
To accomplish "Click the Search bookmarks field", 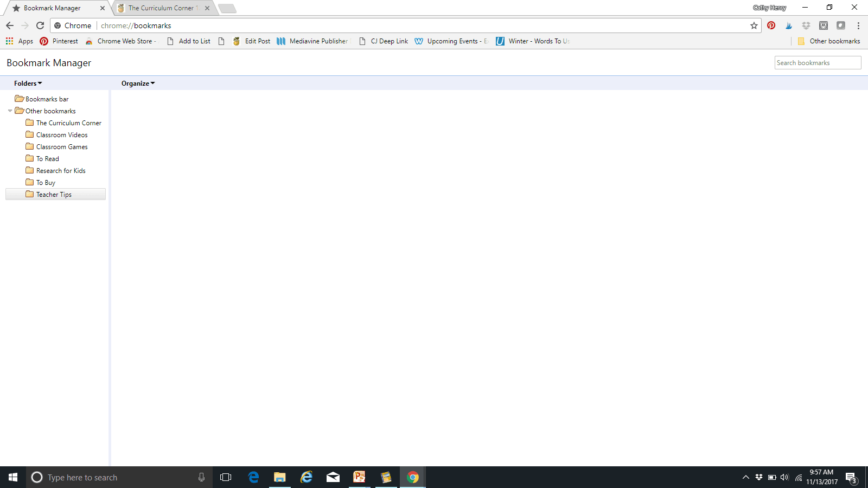I will [818, 63].
